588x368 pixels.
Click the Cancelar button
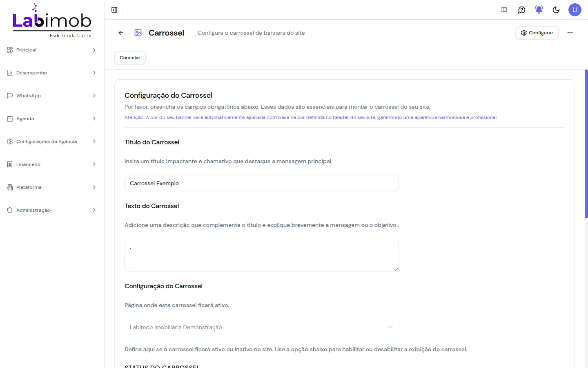pyautogui.click(x=130, y=58)
